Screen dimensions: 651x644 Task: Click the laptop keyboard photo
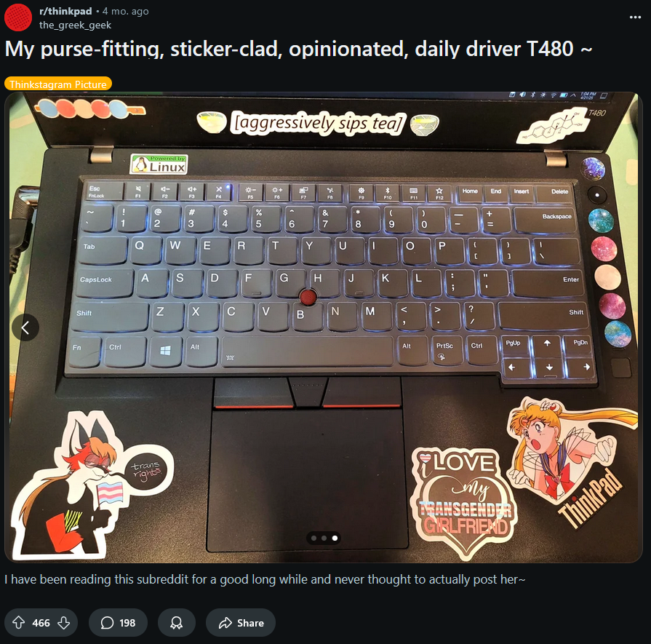click(324, 327)
